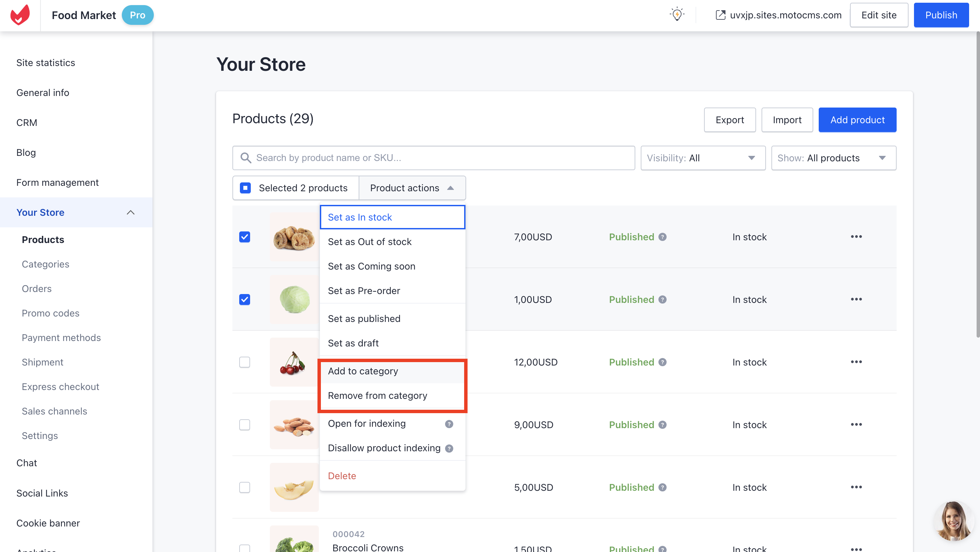The height and width of the screenshot is (552, 980).
Task: Open Promo codes under Your Store
Action: (51, 313)
